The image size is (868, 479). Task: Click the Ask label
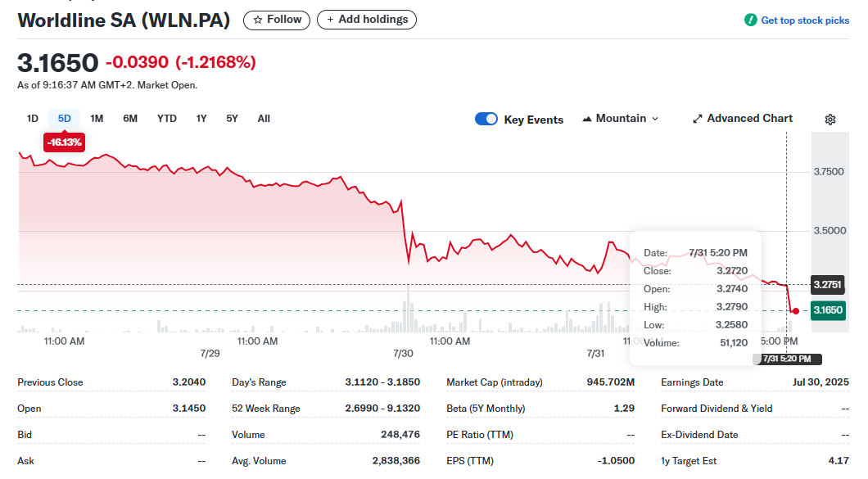(25, 461)
